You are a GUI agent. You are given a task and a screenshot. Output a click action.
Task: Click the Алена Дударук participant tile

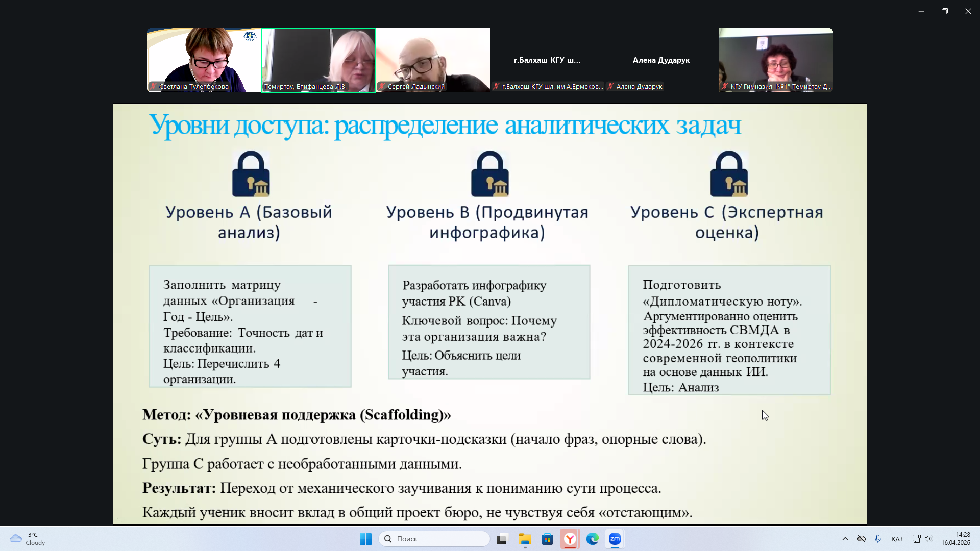pyautogui.click(x=661, y=60)
